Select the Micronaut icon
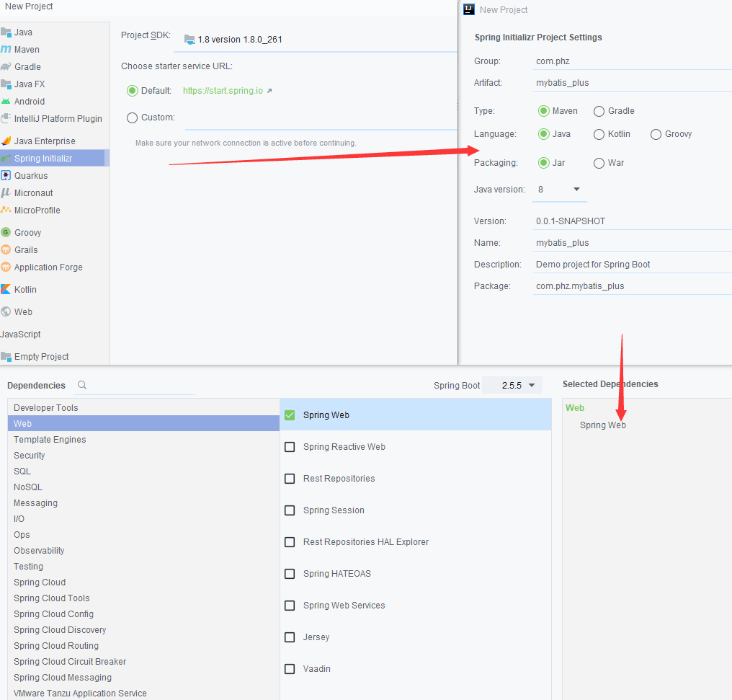 (x=6, y=193)
